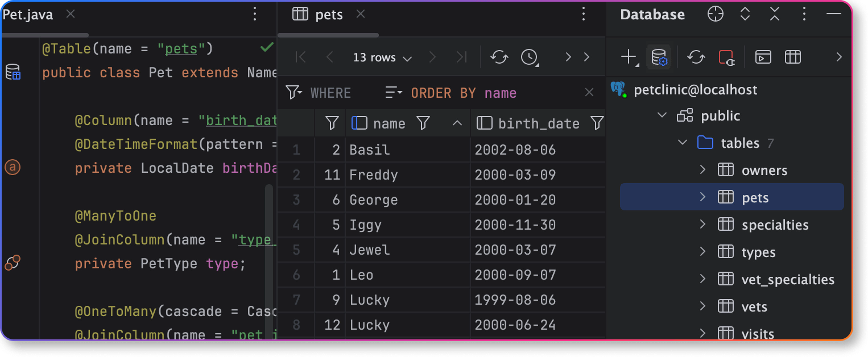Viewport: 868px width, 357px height.
Task: Expand the vet_specialties table node
Action: 702,279
